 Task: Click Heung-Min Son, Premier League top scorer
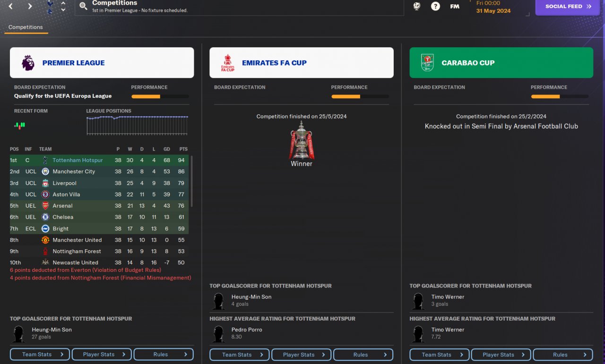(52, 330)
